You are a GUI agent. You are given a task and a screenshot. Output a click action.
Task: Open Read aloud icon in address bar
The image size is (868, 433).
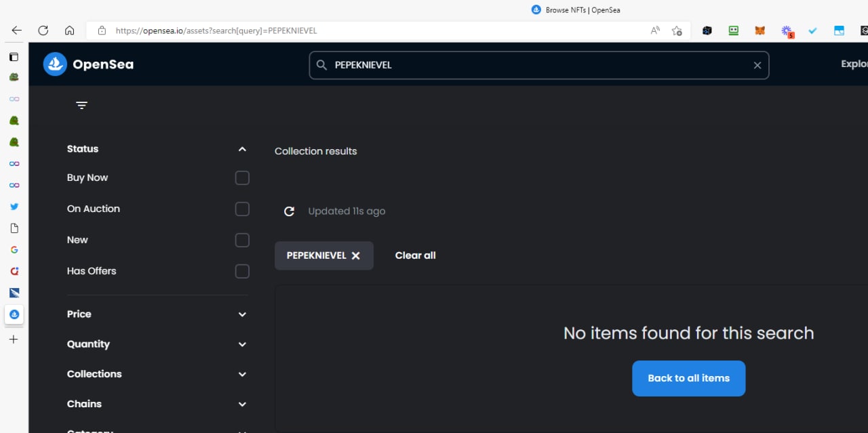(x=655, y=30)
